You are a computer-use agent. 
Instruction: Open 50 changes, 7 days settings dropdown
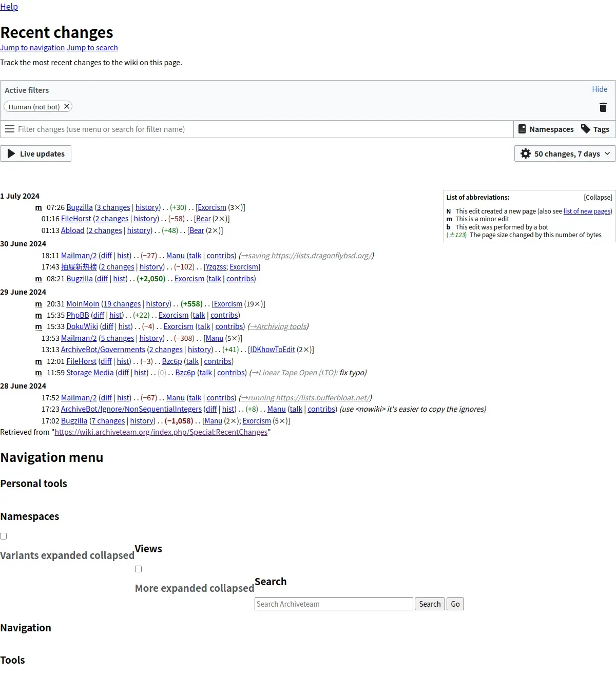click(565, 154)
